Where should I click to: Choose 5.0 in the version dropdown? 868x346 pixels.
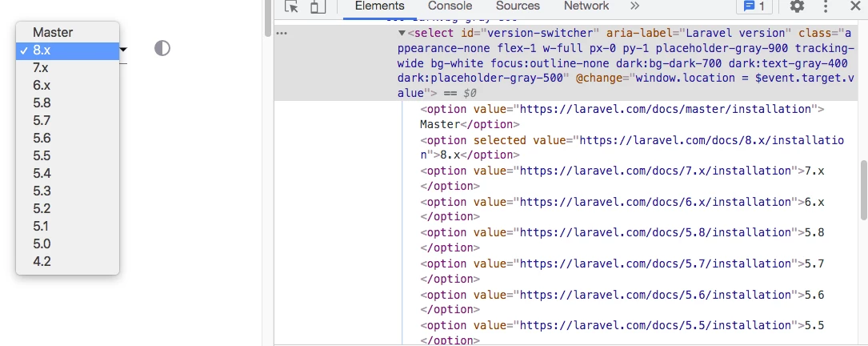(67, 243)
